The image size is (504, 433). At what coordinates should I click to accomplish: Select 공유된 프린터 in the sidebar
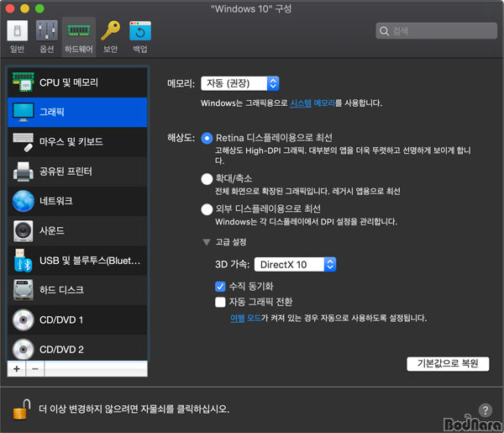pyautogui.click(x=77, y=172)
